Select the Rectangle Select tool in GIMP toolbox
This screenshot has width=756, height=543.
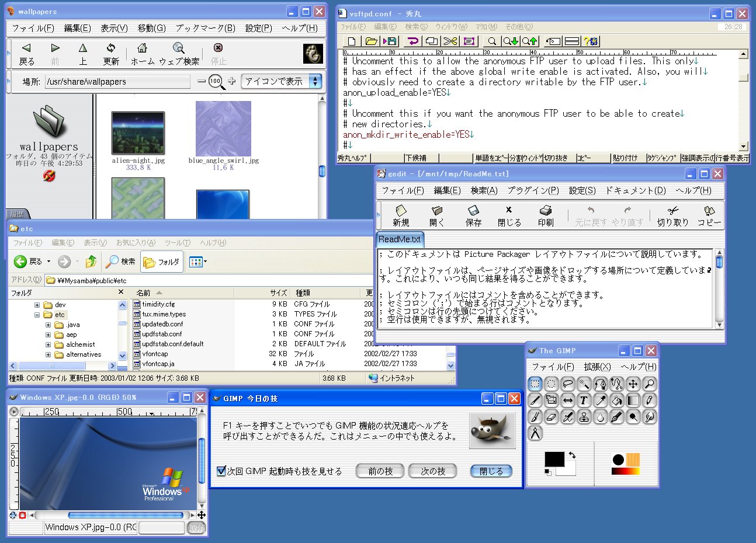tap(535, 384)
